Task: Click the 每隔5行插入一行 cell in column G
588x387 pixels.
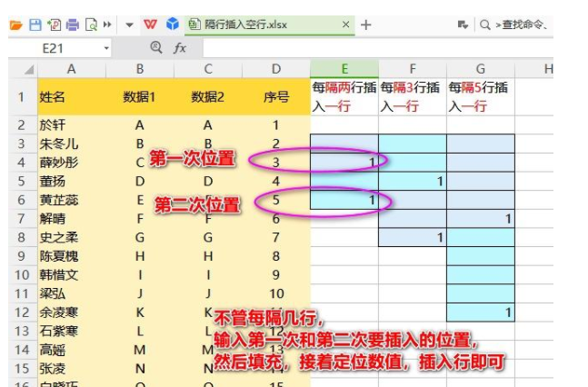Action: [481, 96]
